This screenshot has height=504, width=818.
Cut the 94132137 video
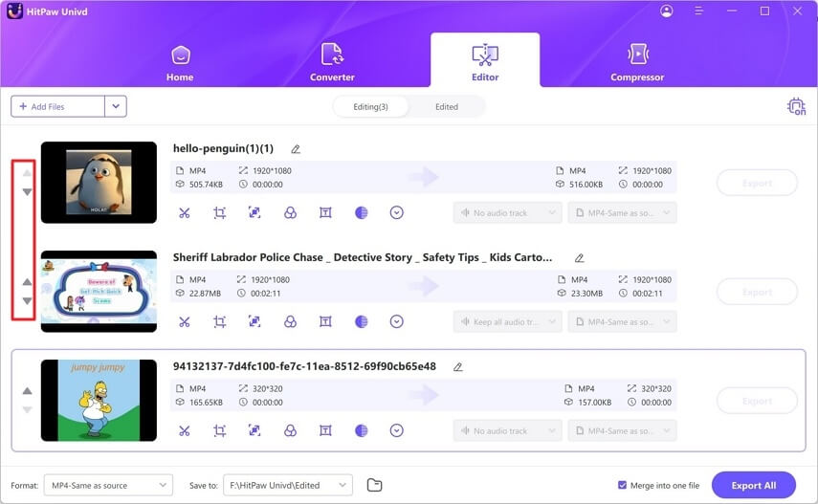pos(184,431)
